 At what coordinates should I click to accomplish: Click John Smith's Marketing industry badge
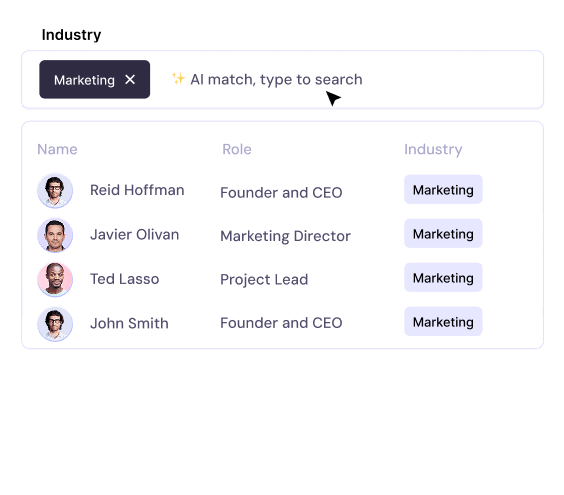click(x=443, y=322)
